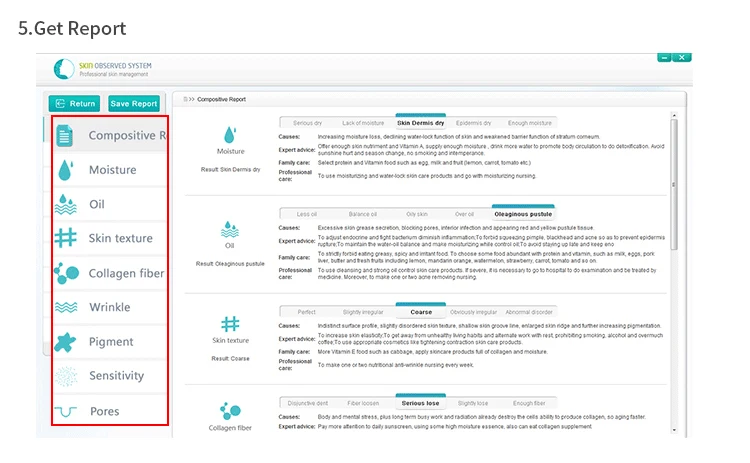Viewport: 750px width, 463px height.
Task: Select the Slightly lose tab
Action: 473,403
